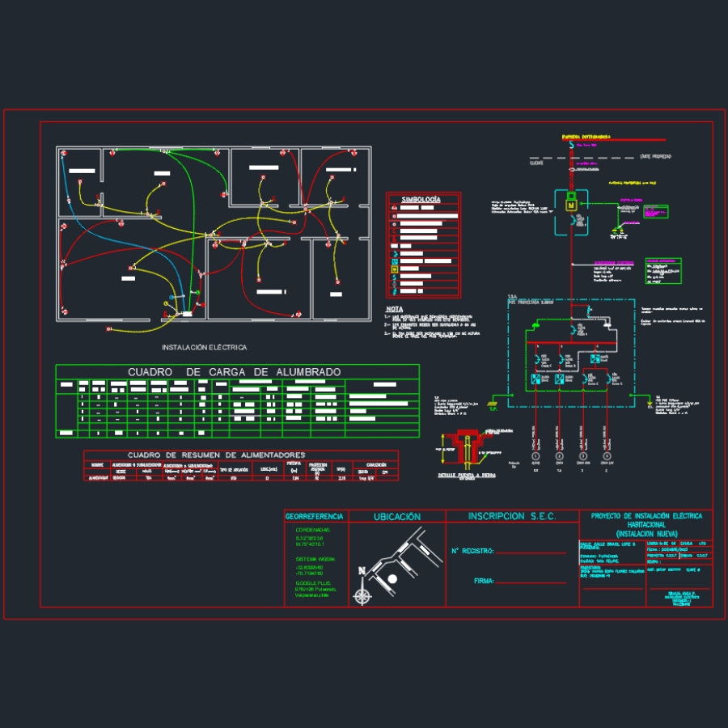
Task: Select the PROYECTO DE INSTALACIÓN ELÉCTRICA title block
Action: (x=646, y=524)
